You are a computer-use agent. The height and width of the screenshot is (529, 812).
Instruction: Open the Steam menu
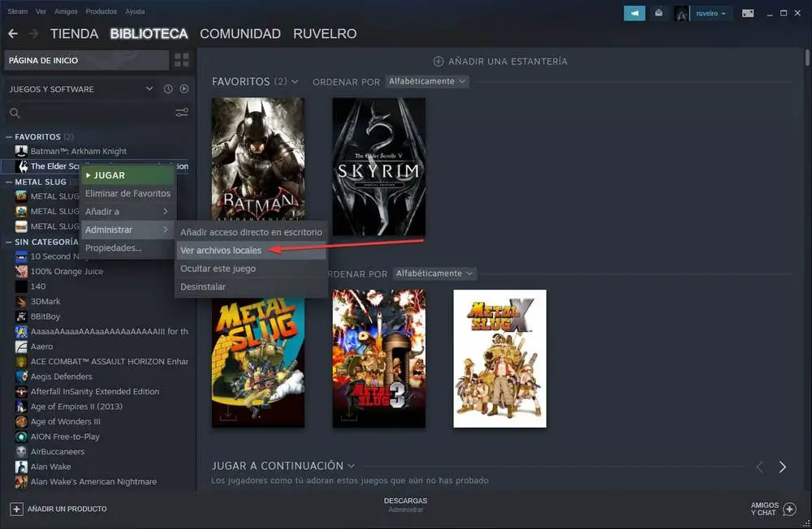(17, 11)
